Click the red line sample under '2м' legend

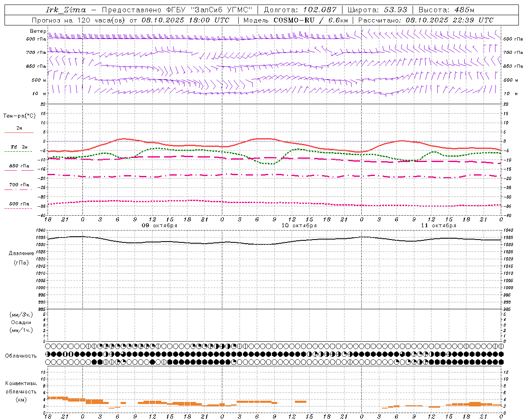pyautogui.click(x=19, y=133)
